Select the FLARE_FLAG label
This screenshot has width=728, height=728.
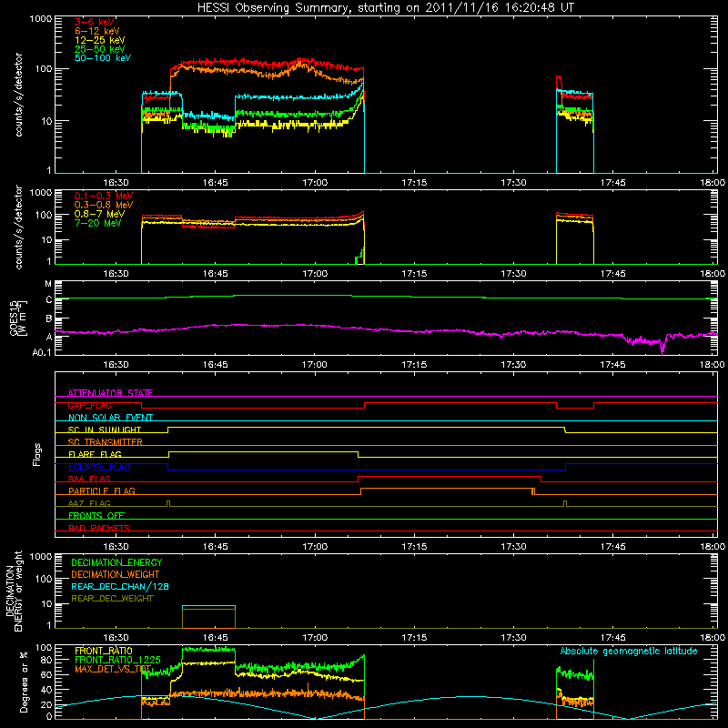pos(95,454)
